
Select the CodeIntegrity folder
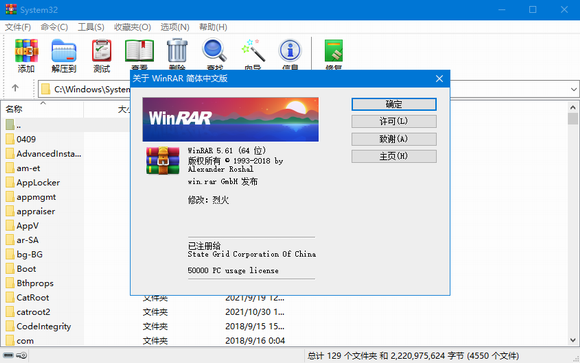[38, 326]
